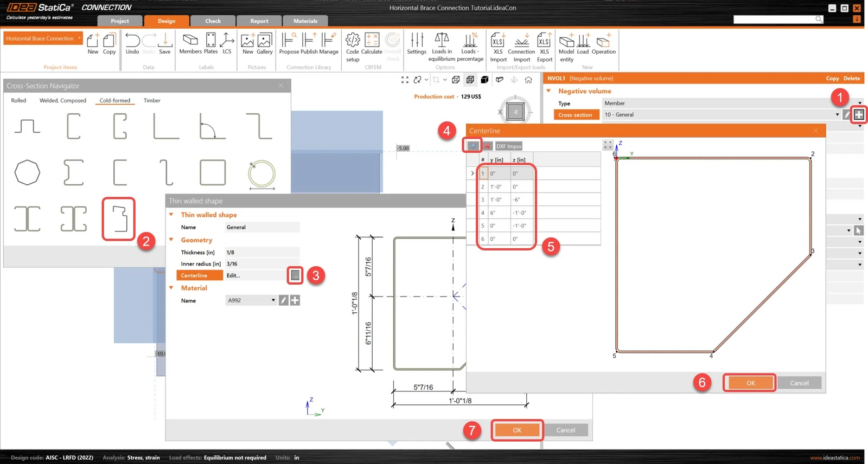Add a row in Centerline table

[473, 146]
